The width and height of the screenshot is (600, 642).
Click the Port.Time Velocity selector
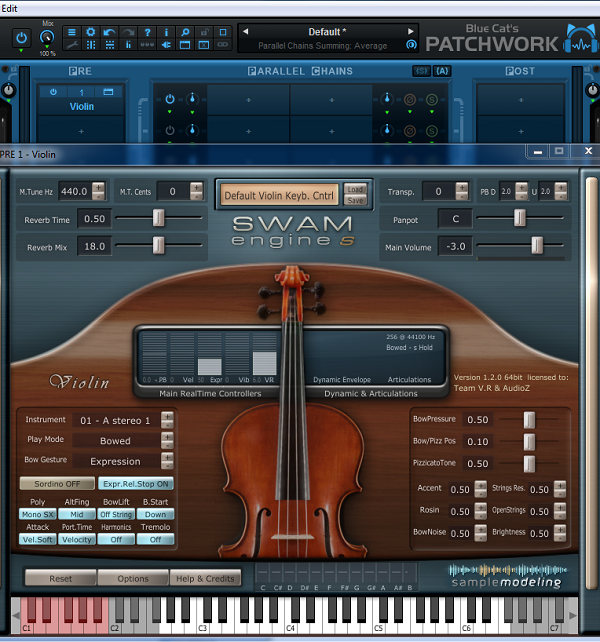pyautogui.click(x=77, y=539)
